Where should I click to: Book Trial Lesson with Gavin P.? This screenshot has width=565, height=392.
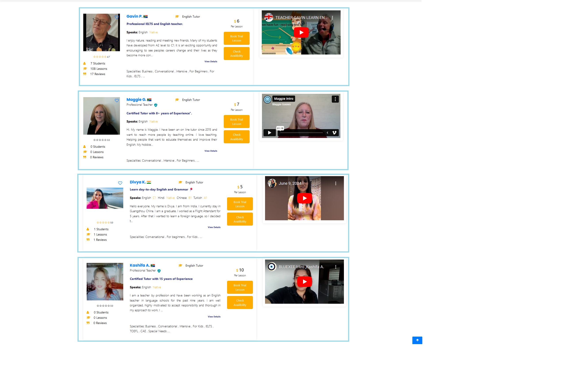(x=236, y=38)
